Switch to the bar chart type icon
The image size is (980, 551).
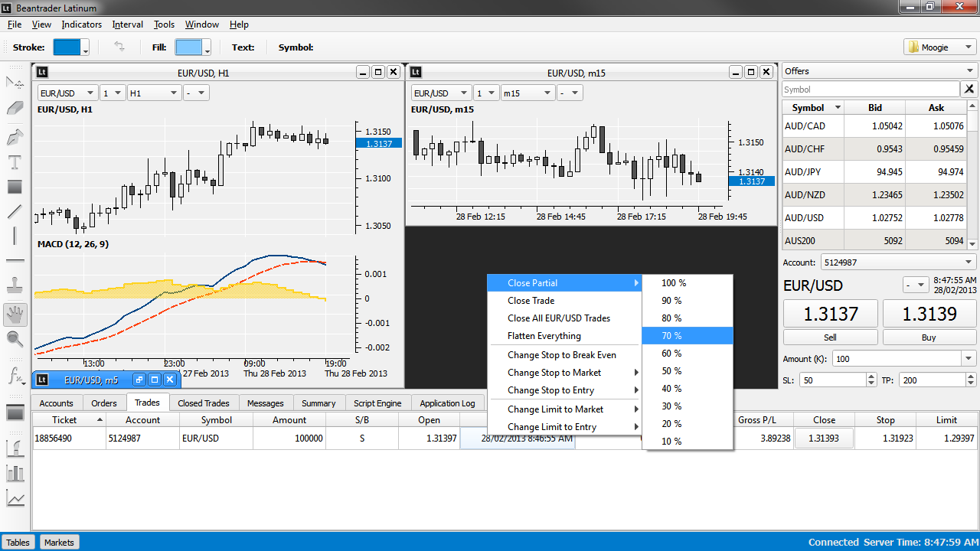pos(15,473)
